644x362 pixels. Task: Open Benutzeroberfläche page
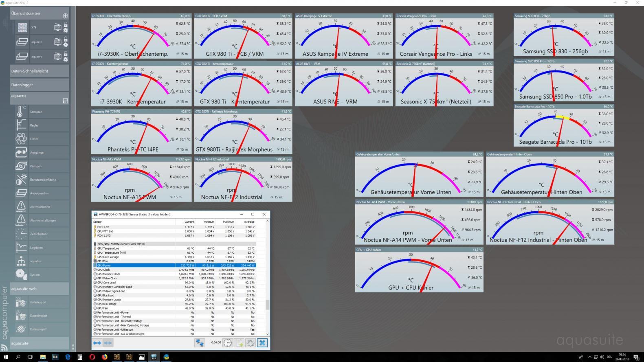[42, 180]
